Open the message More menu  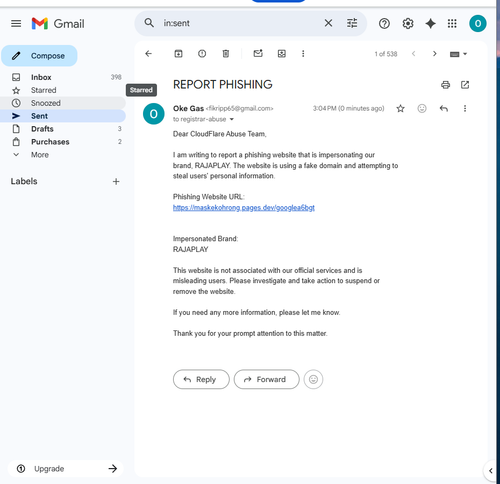465,109
